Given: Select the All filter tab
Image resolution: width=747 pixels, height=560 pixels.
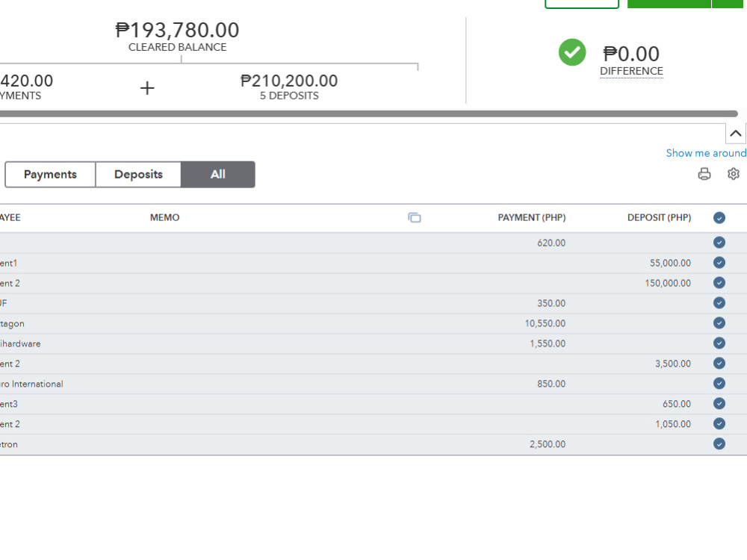Looking at the screenshot, I should pos(217,174).
